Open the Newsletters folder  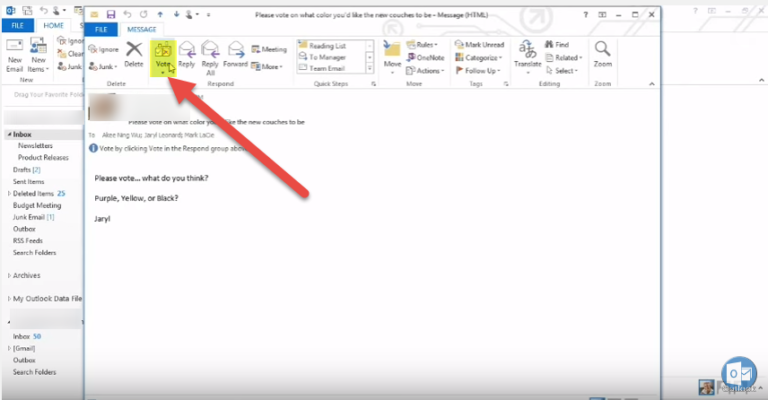coord(36,145)
